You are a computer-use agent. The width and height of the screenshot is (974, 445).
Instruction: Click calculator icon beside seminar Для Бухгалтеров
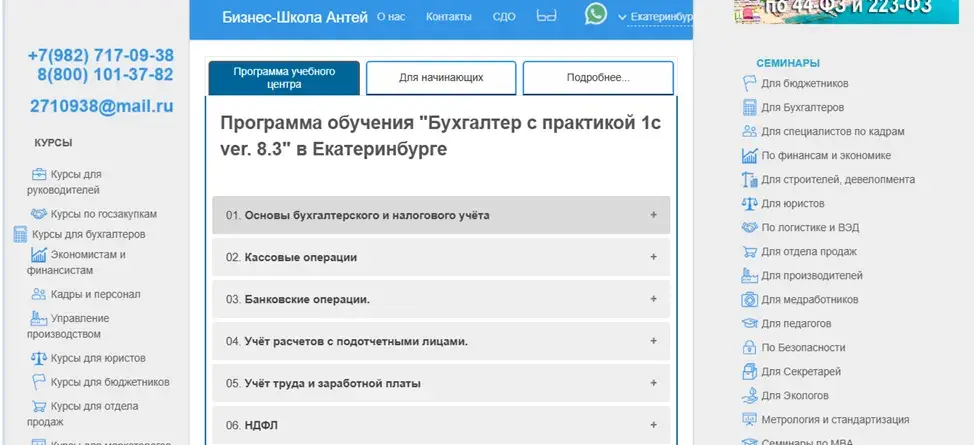click(x=750, y=108)
